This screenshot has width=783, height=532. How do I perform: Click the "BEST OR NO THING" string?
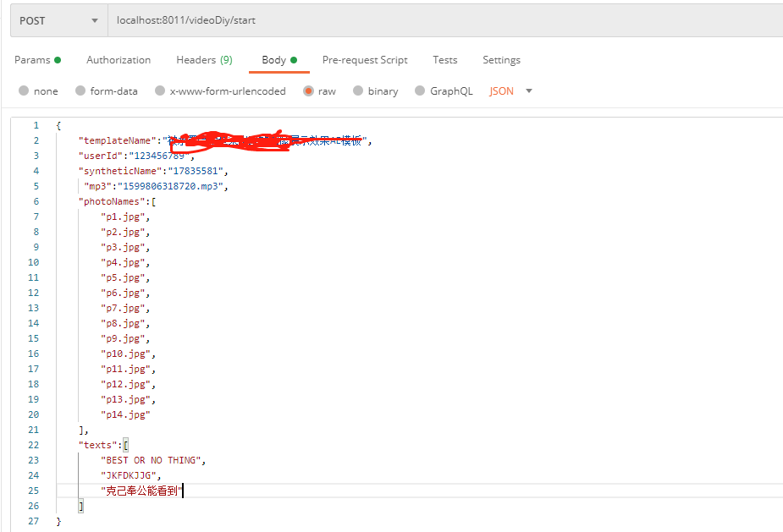[151, 460]
